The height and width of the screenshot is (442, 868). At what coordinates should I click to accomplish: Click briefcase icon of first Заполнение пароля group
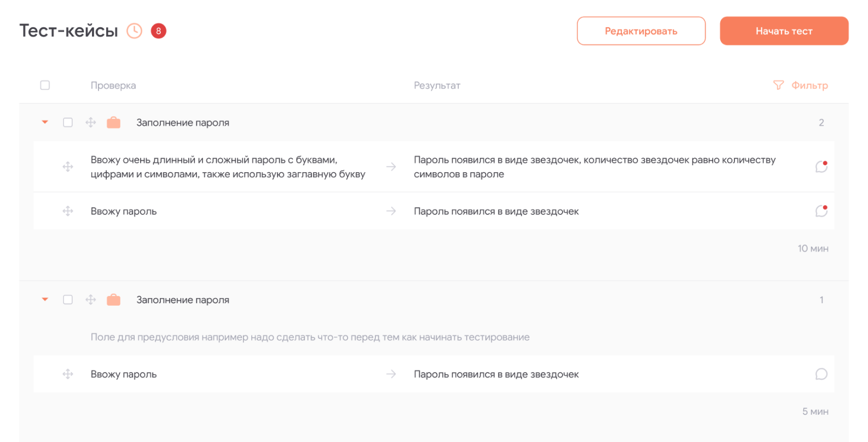pos(114,123)
